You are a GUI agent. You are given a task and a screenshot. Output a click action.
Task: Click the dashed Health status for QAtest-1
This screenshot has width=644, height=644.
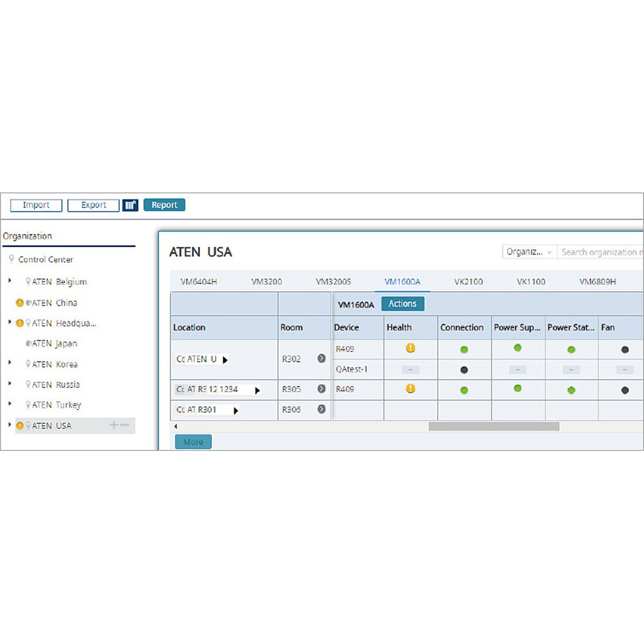click(x=409, y=369)
